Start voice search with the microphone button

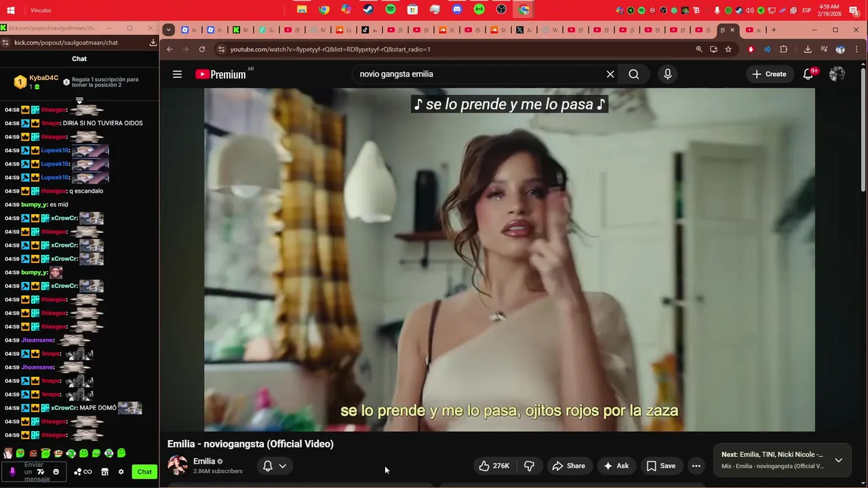pyautogui.click(x=668, y=74)
